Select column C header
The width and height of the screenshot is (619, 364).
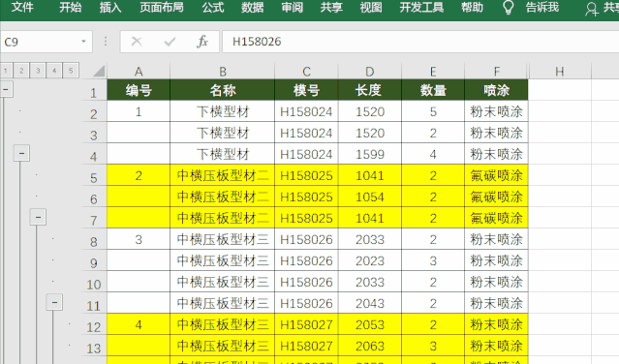click(306, 72)
